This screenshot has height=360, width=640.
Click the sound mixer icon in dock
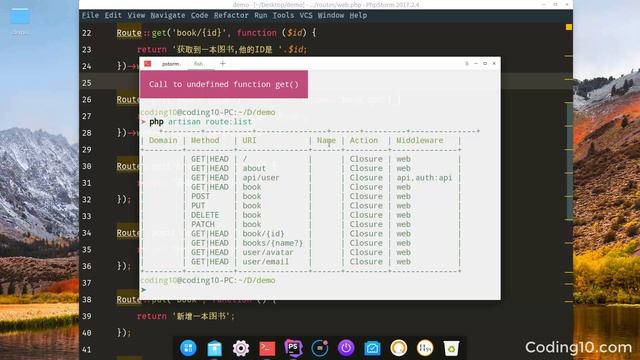[425, 348]
